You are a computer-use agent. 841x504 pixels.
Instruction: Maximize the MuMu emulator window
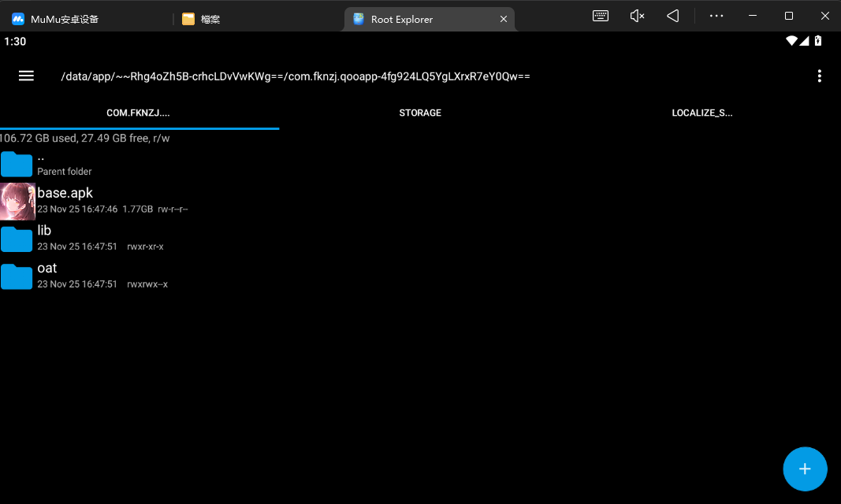point(788,16)
